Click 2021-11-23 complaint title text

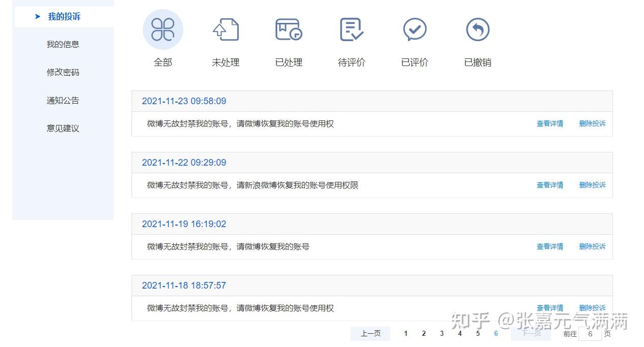pyautogui.click(x=241, y=123)
